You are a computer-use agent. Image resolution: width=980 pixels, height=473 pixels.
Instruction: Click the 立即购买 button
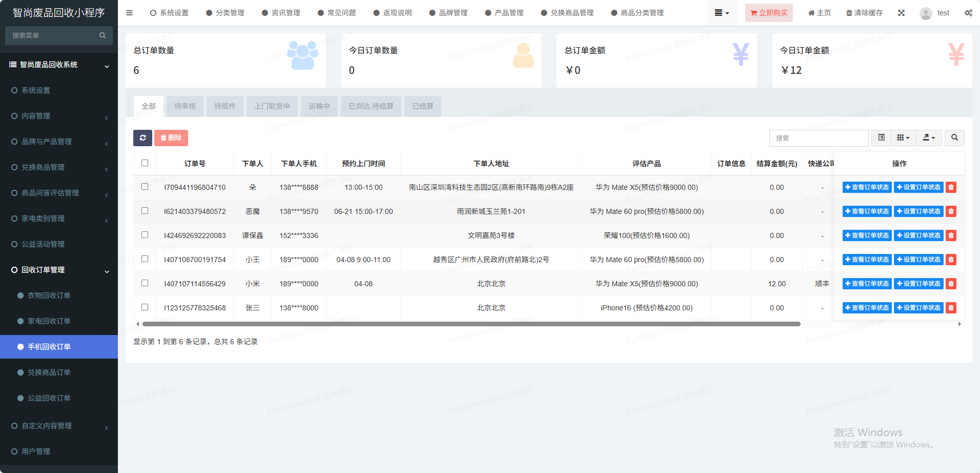pyautogui.click(x=768, y=13)
